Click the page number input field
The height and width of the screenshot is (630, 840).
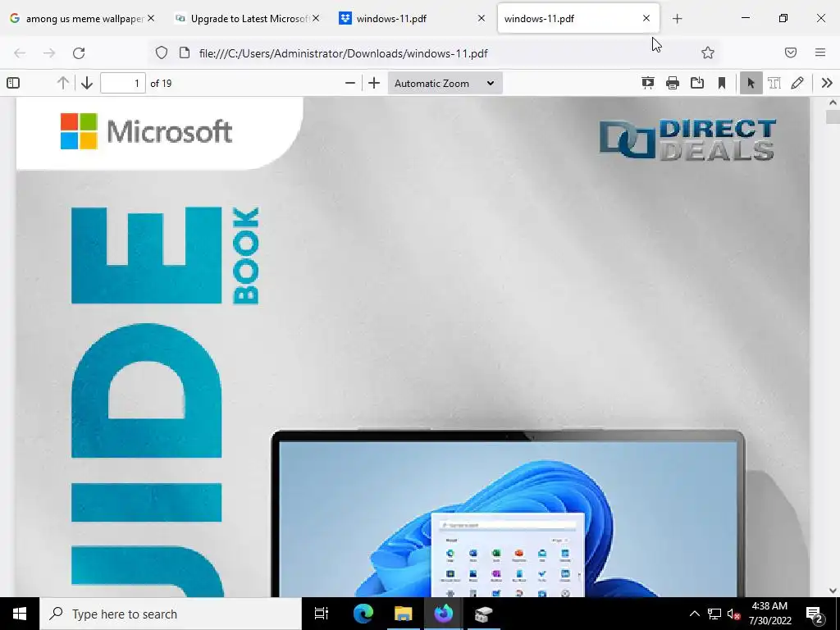point(123,83)
